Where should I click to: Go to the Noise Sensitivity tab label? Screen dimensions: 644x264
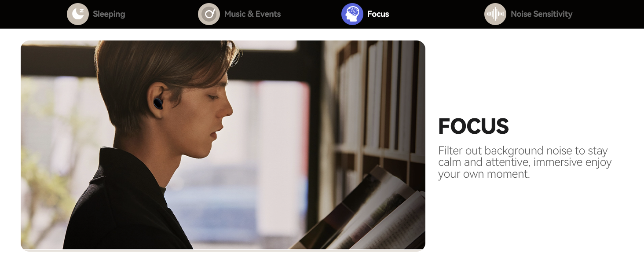(x=542, y=14)
